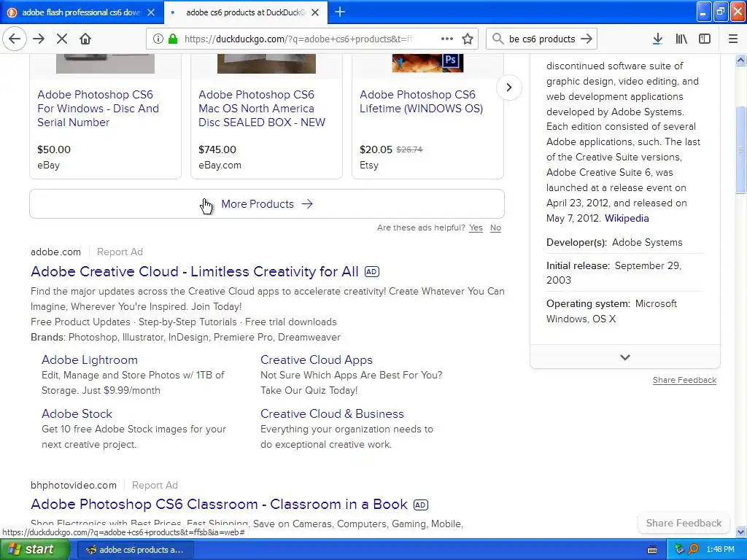The width and height of the screenshot is (747, 560).
Task: Click the $20.05 sale price
Action: pos(376,149)
